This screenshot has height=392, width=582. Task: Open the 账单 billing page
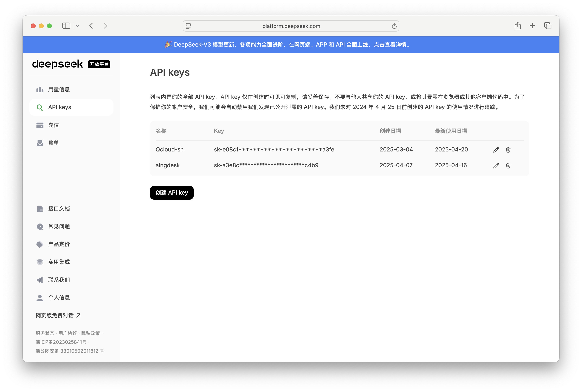[x=53, y=143]
